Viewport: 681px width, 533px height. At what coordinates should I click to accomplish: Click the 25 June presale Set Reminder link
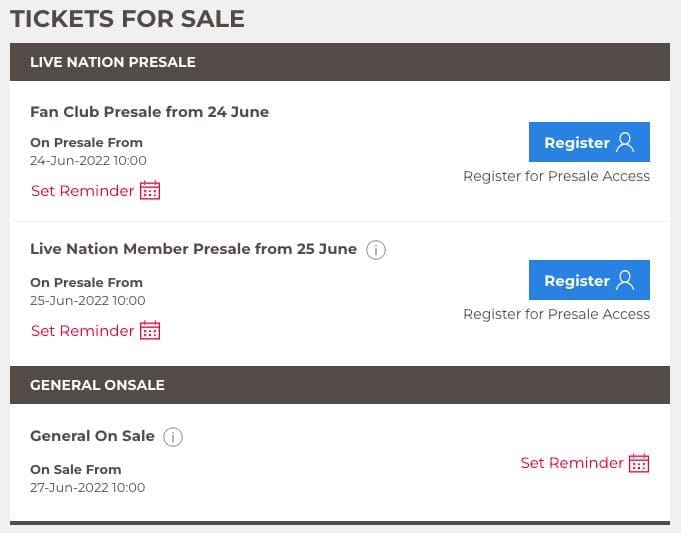[96, 331]
